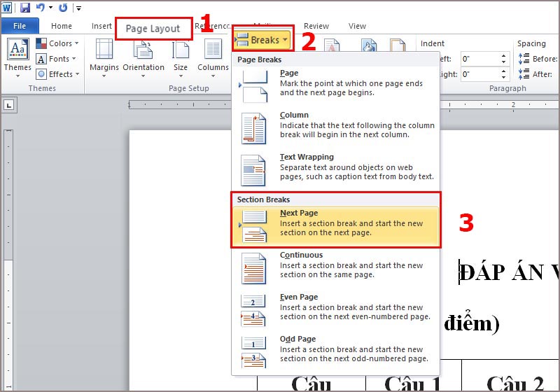Viewport: 560px width, 392px height.
Task: Open the File tab
Action: point(20,26)
